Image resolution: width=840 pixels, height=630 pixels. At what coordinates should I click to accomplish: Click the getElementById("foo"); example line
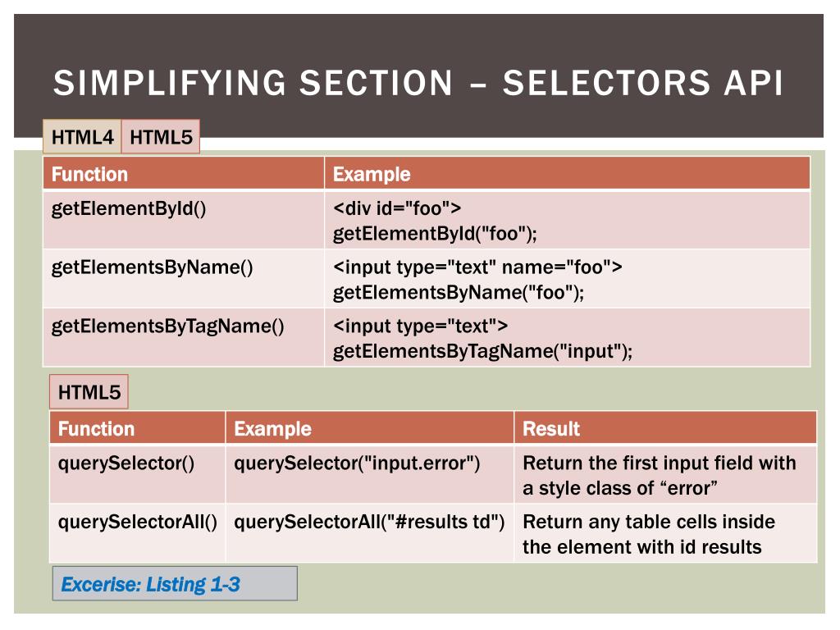coord(435,234)
